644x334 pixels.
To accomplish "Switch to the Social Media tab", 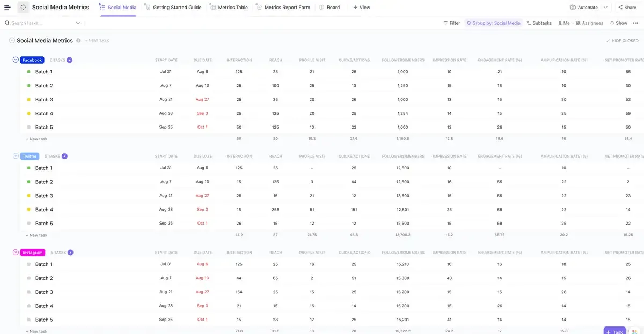I will coord(118,8).
